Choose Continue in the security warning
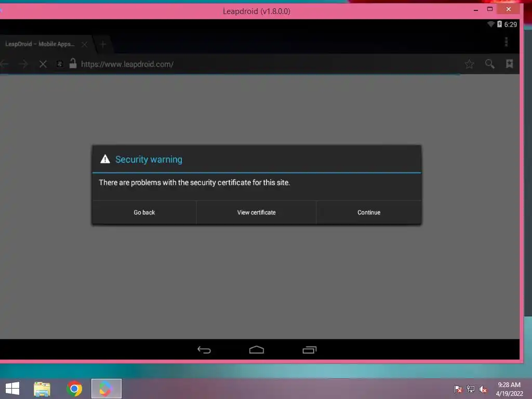The width and height of the screenshot is (532, 399). coord(369,212)
